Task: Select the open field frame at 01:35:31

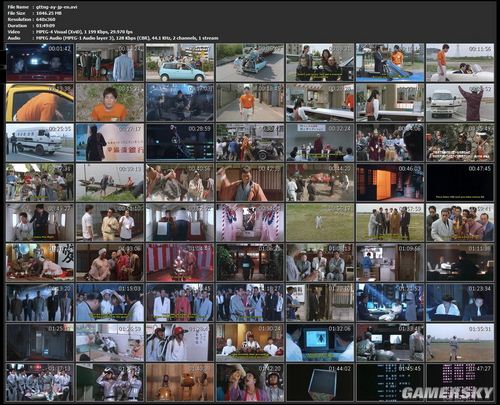Action: [460, 342]
